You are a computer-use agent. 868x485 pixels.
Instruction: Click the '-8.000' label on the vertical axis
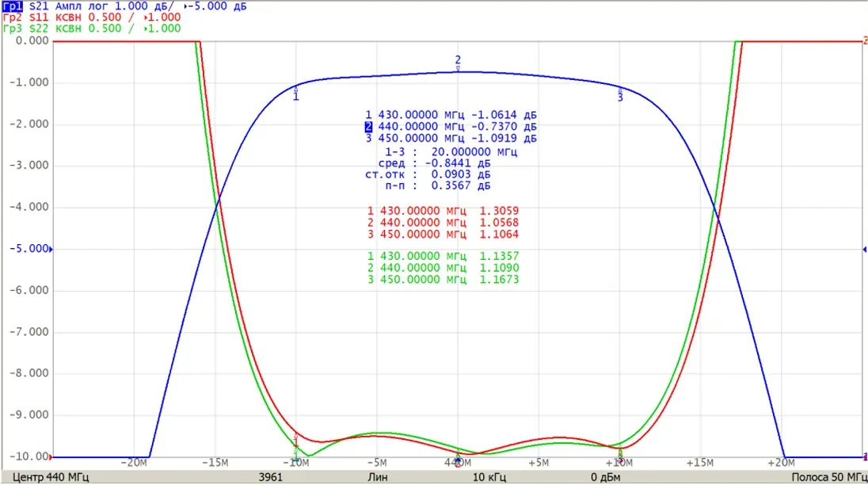coord(29,373)
